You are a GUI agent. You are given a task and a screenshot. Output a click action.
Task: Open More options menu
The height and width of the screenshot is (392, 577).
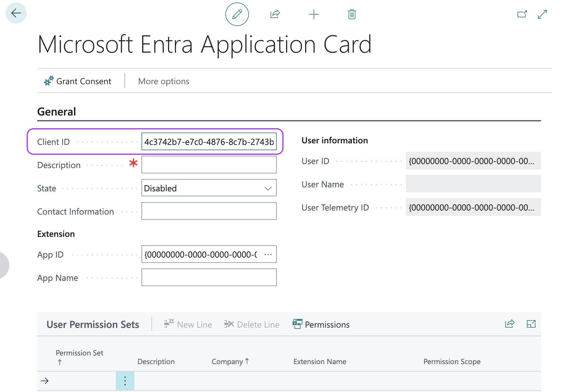163,81
